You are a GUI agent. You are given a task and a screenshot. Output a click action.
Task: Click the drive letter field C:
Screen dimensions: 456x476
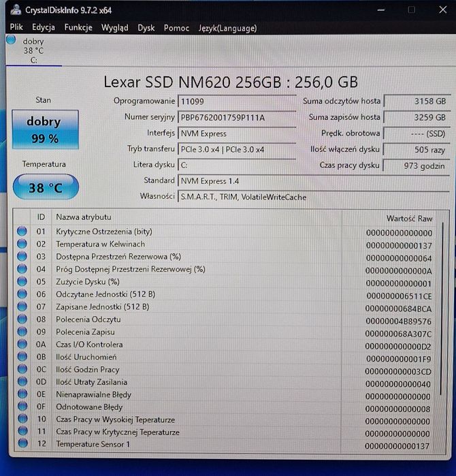237,165
